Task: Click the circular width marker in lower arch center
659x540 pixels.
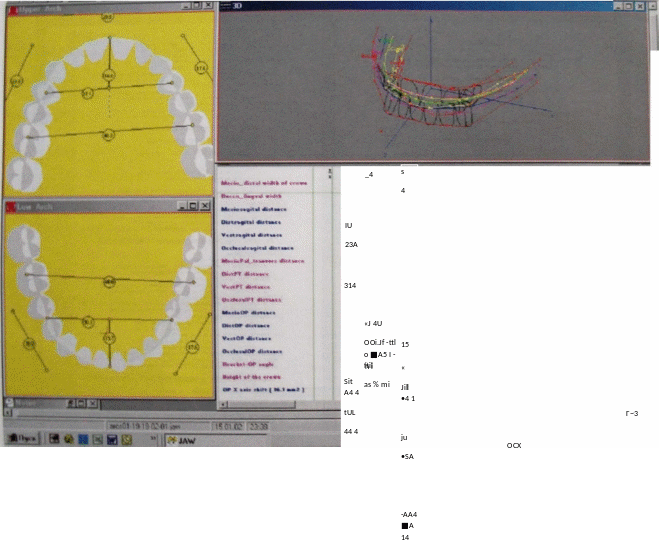Action: pyautogui.click(x=108, y=281)
